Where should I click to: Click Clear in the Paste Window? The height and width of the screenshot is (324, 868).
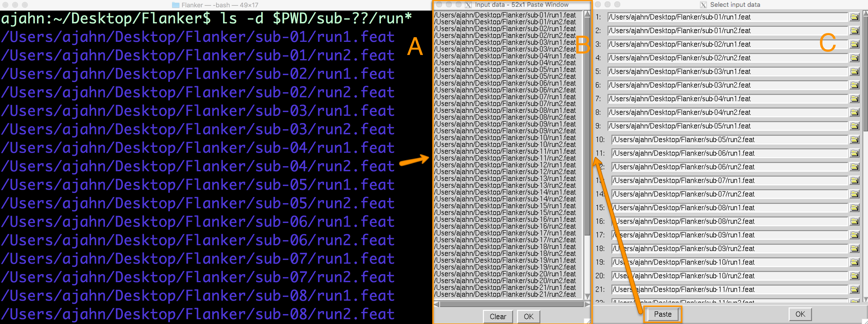[x=498, y=316]
